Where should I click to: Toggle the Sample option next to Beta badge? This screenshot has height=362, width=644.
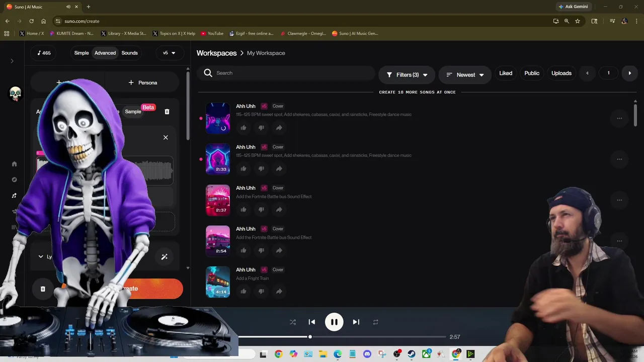pos(133,112)
